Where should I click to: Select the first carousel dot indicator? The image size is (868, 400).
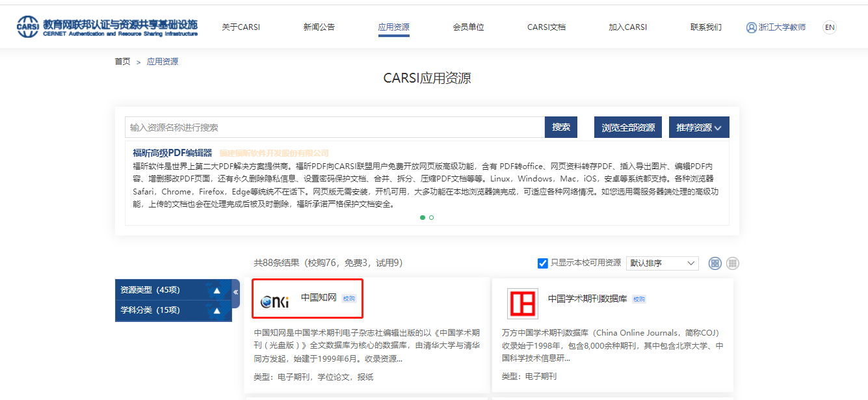tap(423, 217)
